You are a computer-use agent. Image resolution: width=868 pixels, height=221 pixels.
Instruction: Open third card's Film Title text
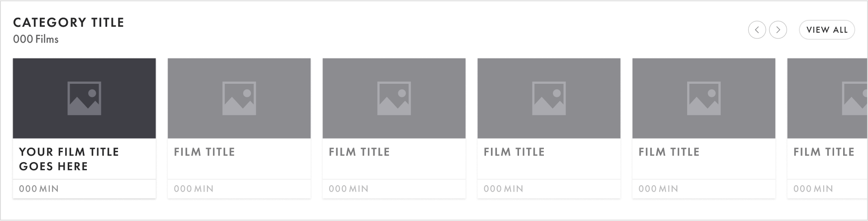pyautogui.click(x=359, y=152)
